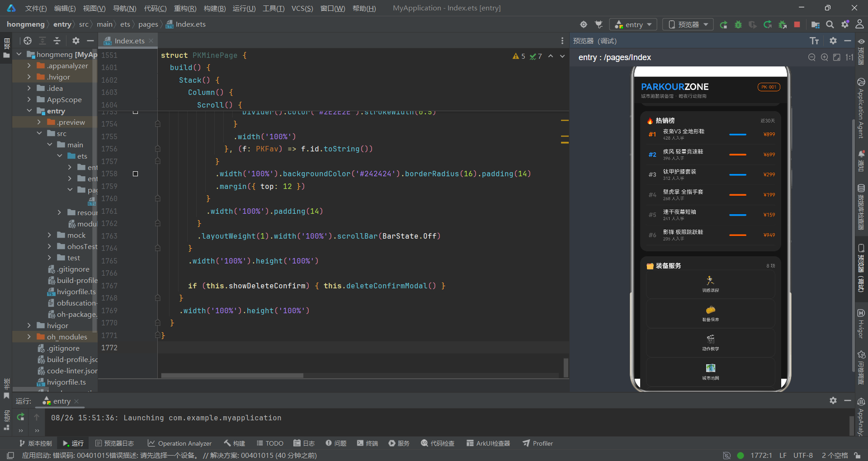This screenshot has height=461, width=868.
Task: Expand the oh_modules folder
Action: (29, 337)
